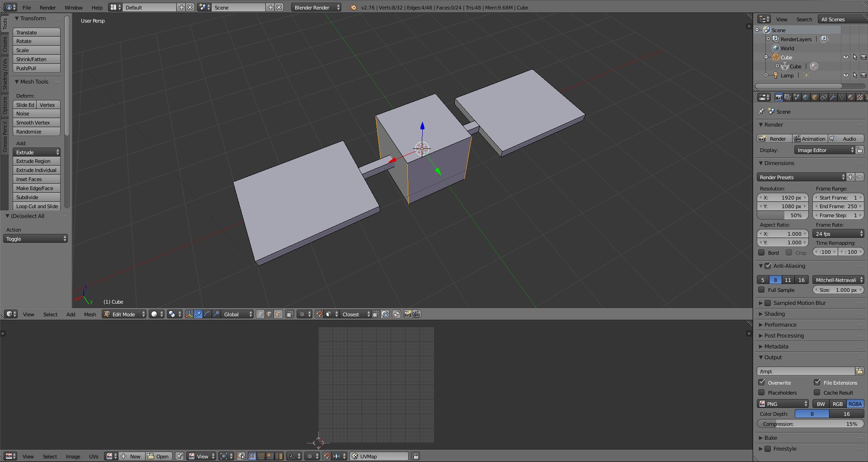Click the Open image button in UV editor

[x=159, y=456]
